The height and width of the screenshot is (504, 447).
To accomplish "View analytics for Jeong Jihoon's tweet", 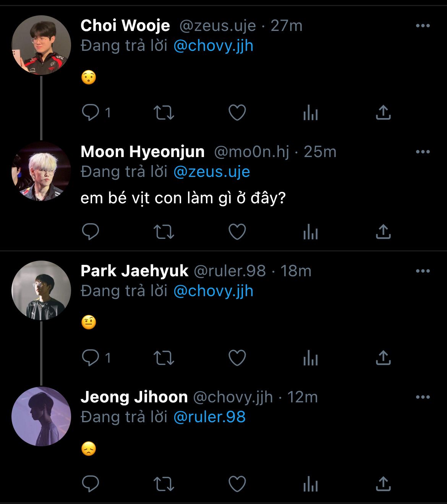I will [x=310, y=485].
